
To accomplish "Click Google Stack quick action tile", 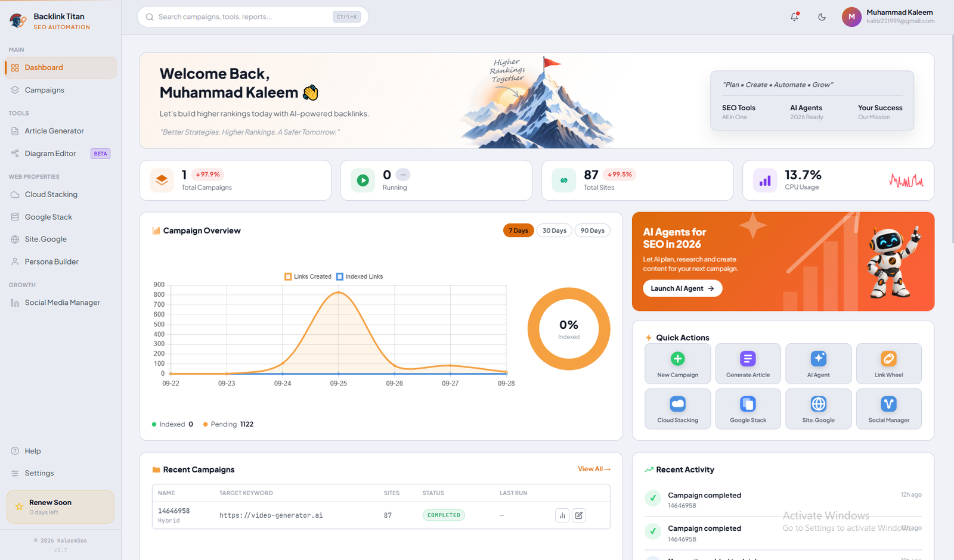I will (x=748, y=409).
